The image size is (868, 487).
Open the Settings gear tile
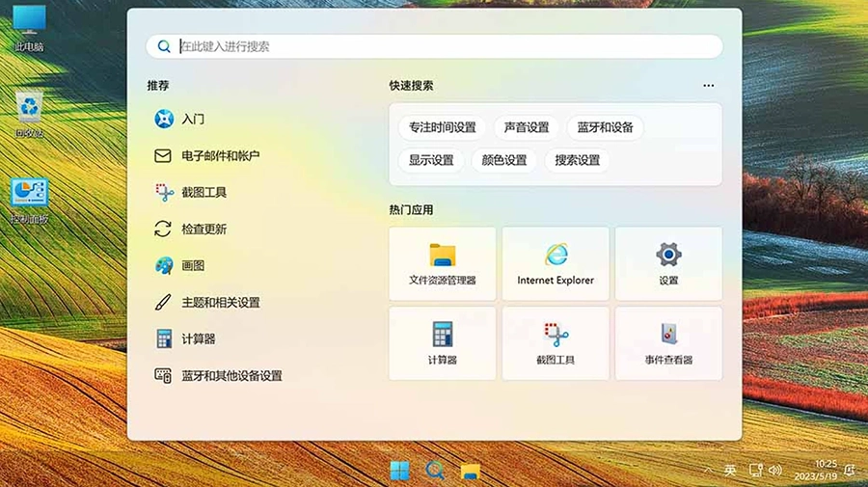coord(668,263)
